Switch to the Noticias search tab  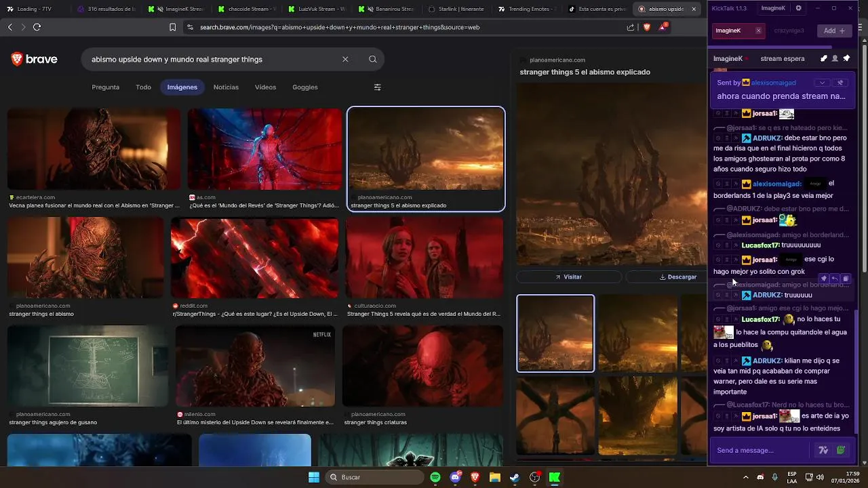click(x=226, y=87)
